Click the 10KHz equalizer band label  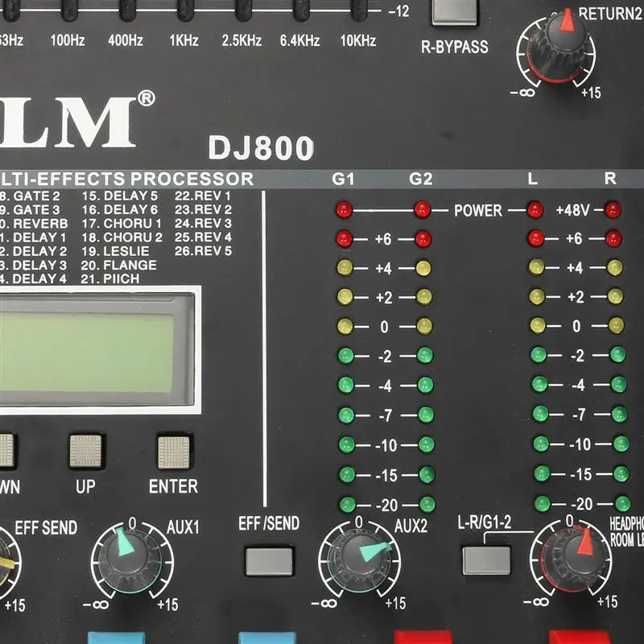357,41
